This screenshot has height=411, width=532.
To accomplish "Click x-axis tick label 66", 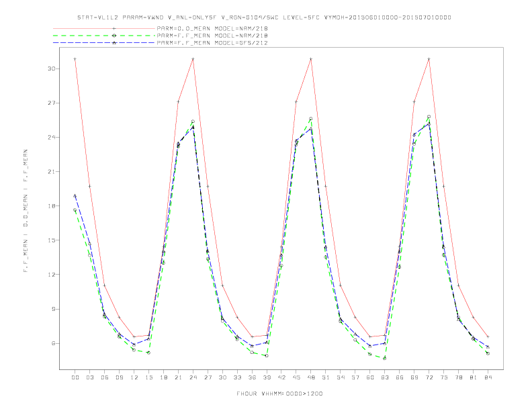I will pyautogui.click(x=400, y=377).
